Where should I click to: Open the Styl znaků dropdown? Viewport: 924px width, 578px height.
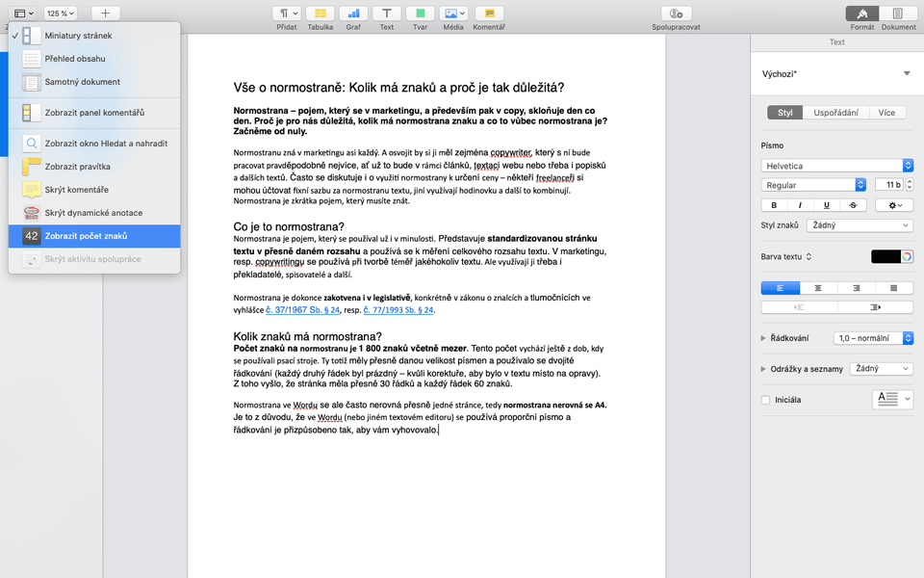point(860,225)
